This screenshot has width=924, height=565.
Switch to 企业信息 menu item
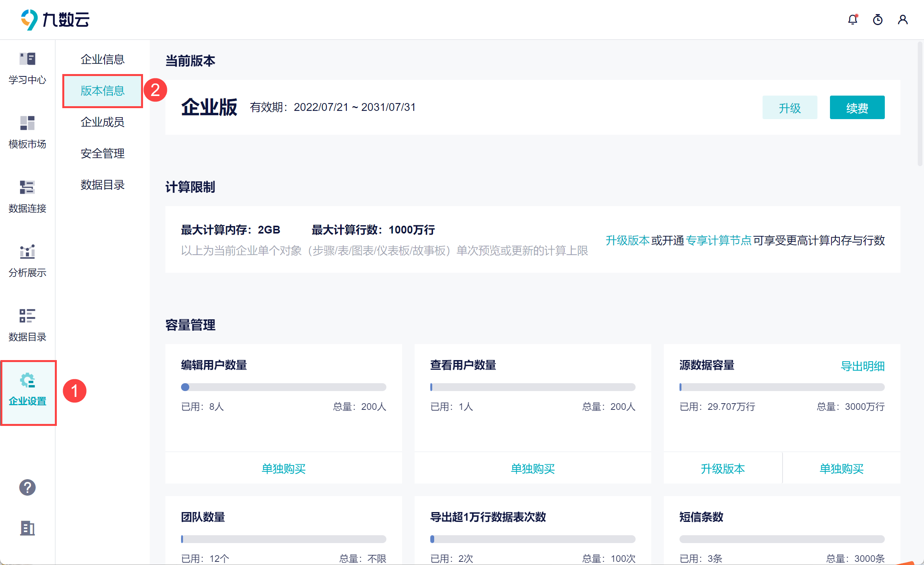[102, 60]
